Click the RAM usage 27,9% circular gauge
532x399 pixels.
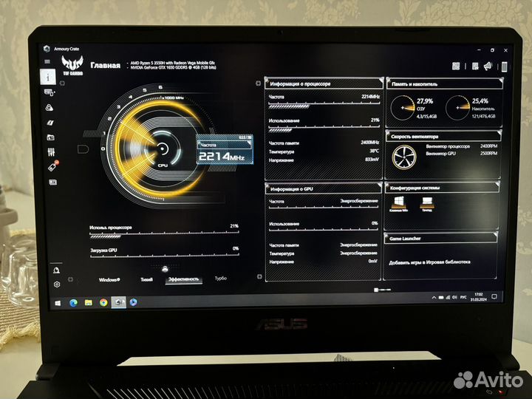[x=403, y=108]
